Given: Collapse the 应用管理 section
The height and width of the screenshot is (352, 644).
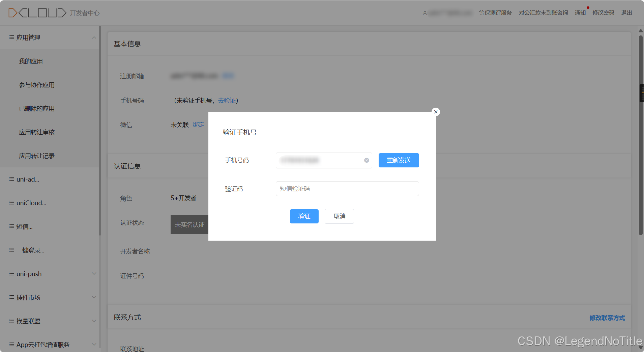Looking at the screenshot, I should tap(94, 37).
